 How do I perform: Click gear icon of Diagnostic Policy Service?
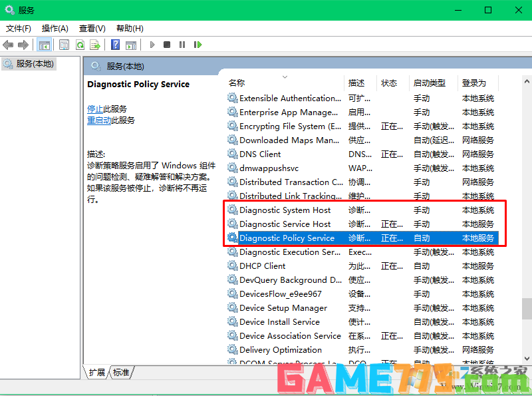tap(232, 238)
